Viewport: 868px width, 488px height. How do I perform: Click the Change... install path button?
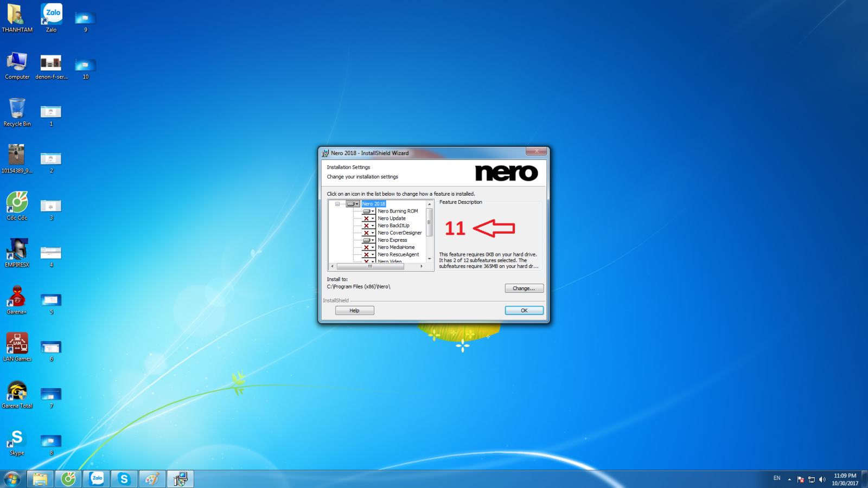pyautogui.click(x=524, y=288)
